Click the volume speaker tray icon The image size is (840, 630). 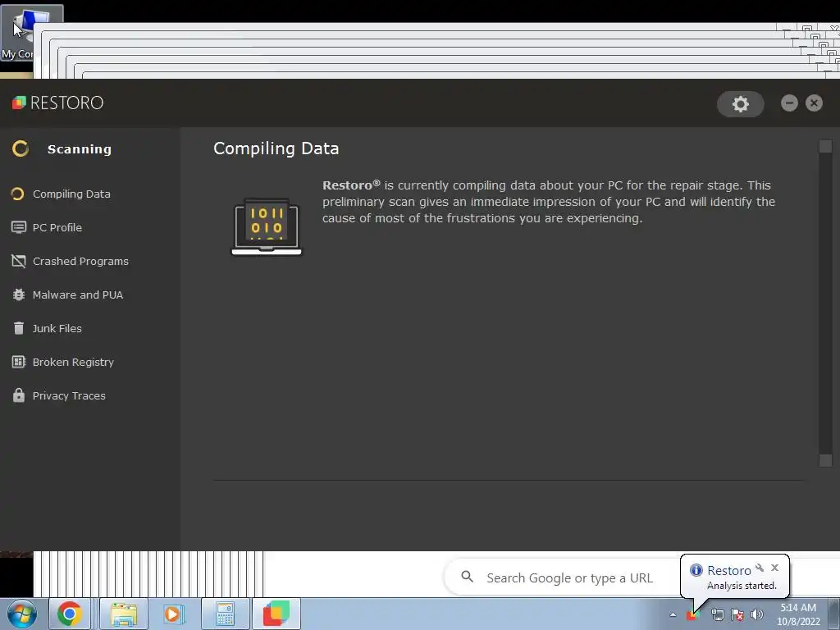tap(757, 614)
